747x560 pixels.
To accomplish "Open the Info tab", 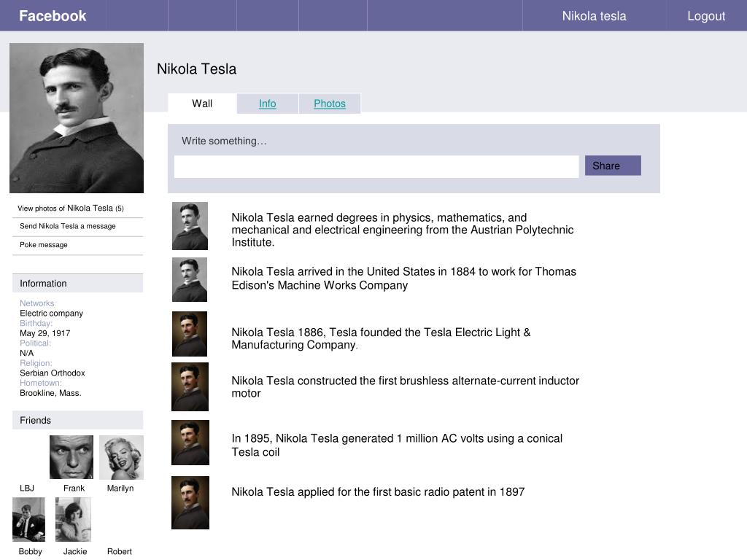I will point(267,104).
